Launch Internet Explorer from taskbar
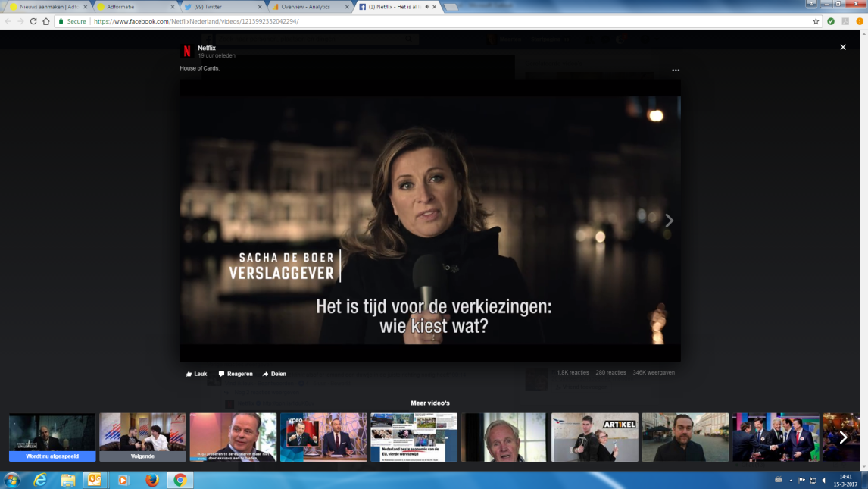The width and height of the screenshot is (868, 489). (x=40, y=480)
